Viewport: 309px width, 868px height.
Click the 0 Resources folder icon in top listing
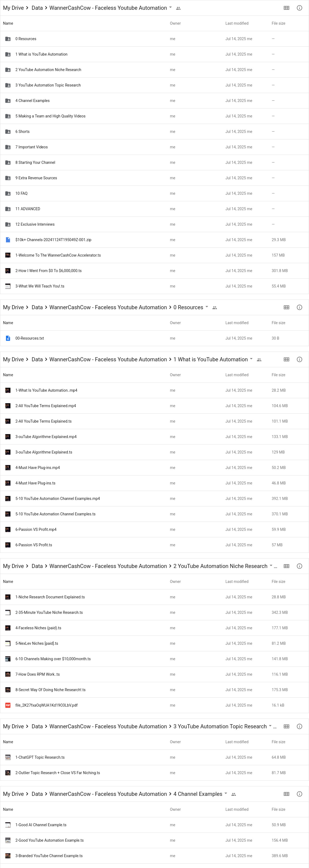coord(8,39)
